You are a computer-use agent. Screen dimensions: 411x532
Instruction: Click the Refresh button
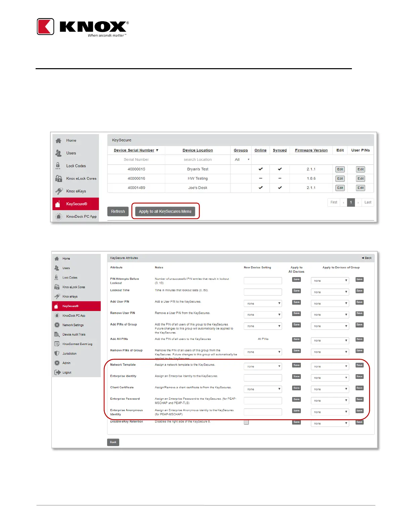pyautogui.click(x=118, y=212)
